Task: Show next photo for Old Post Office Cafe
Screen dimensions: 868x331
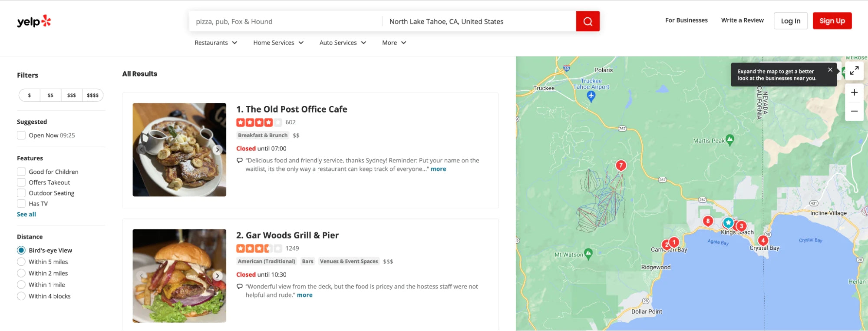Action: tap(218, 150)
